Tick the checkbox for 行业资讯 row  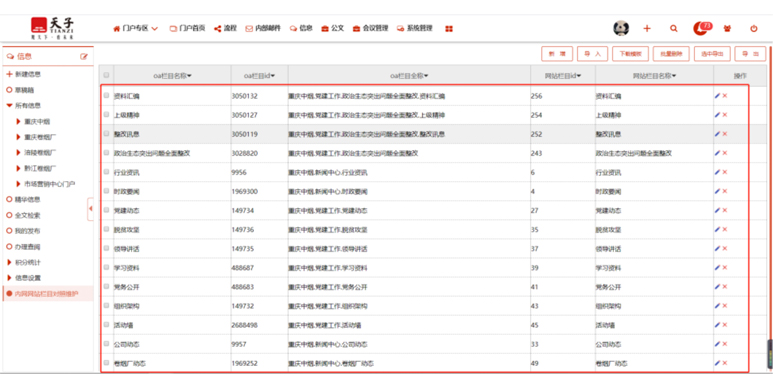click(x=106, y=172)
